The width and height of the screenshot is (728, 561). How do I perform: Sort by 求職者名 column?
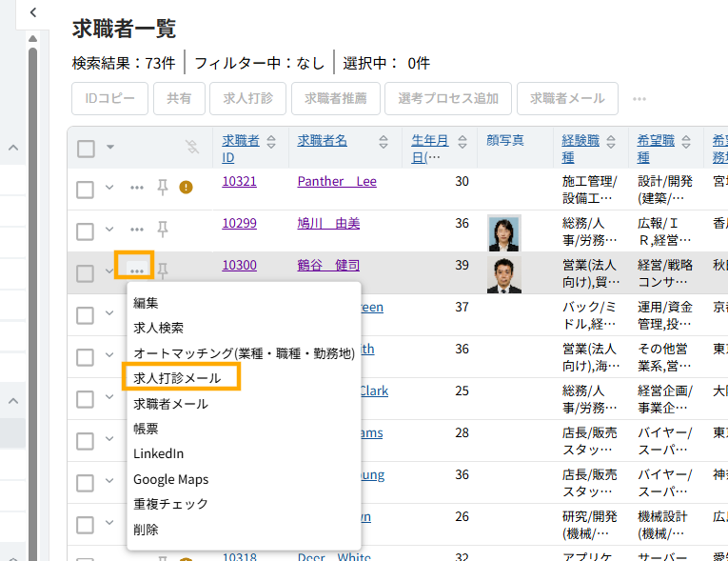(383, 141)
